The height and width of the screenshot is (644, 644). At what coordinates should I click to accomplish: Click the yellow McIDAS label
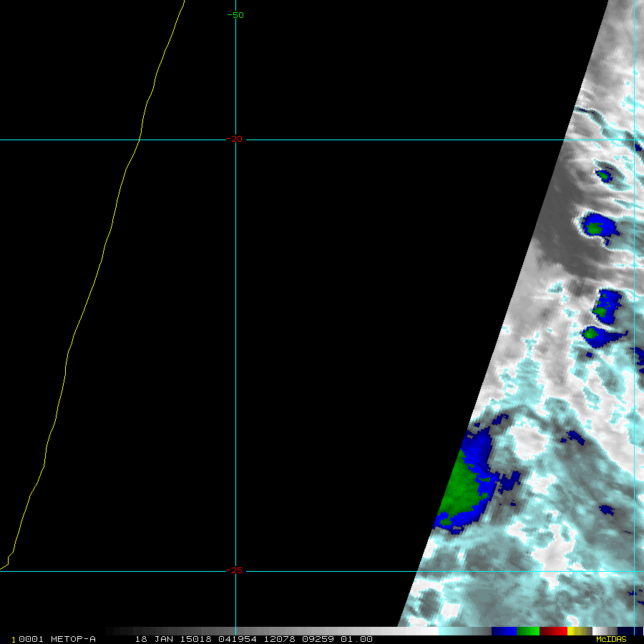(611, 639)
